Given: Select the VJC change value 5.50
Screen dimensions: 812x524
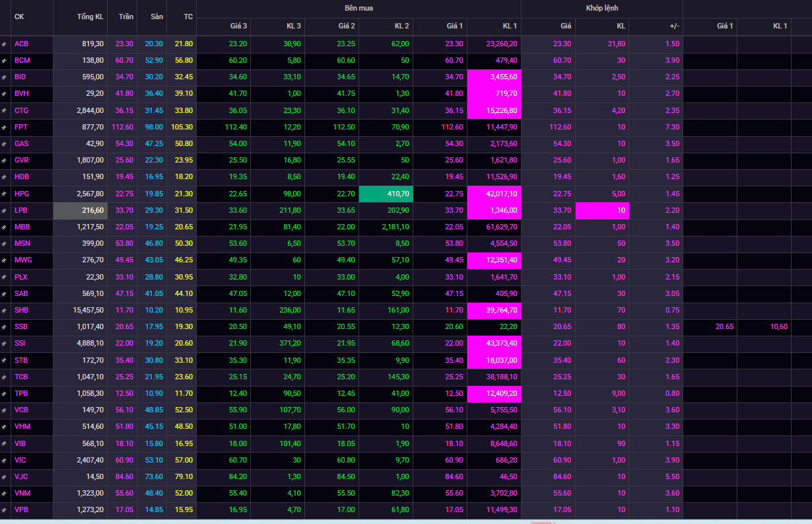Looking at the screenshot, I should pyautogui.click(x=672, y=476).
